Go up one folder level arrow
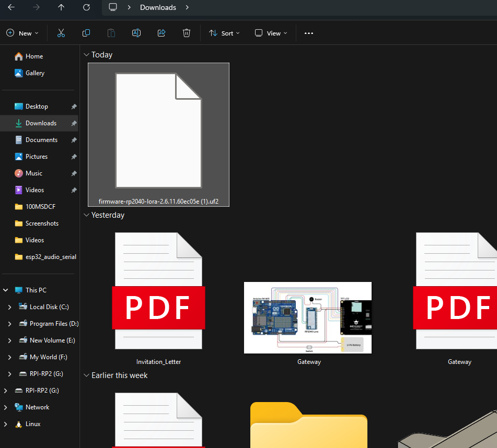The image size is (497, 448). pyautogui.click(x=62, y=7)
